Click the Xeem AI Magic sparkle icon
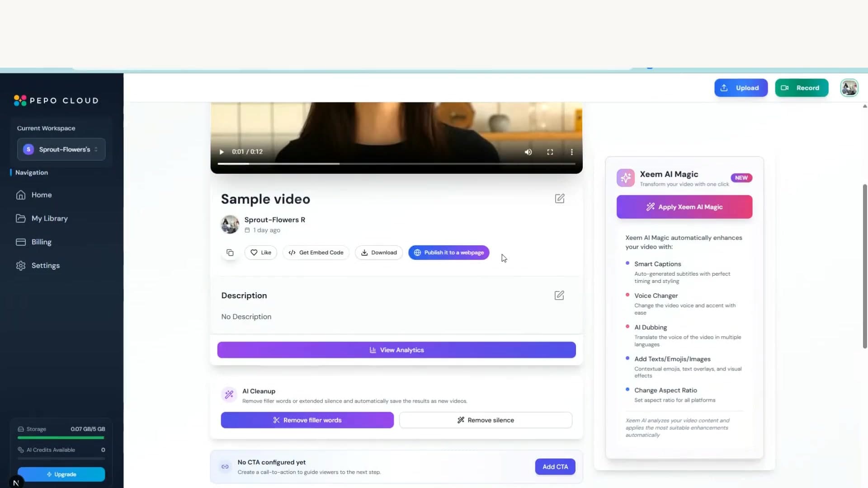The height and width of the screenshot is (488, 868). click(626, 178)
